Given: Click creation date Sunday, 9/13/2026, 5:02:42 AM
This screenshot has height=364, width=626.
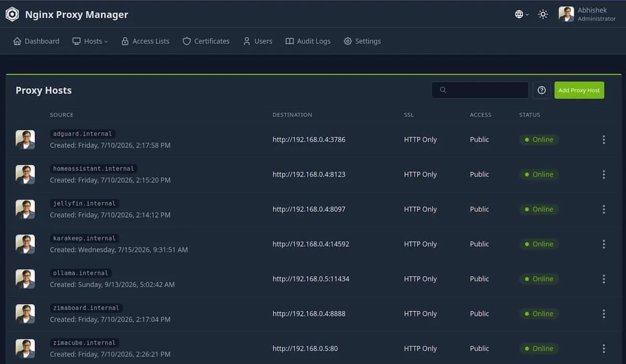Looking at the screenshot, I should pyautogui.click(x=112, y=285).
